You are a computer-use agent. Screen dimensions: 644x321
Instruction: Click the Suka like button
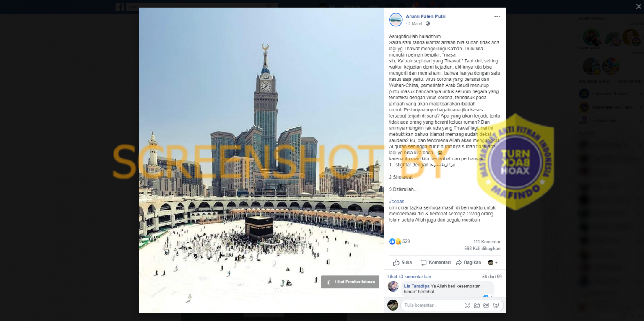402,262
